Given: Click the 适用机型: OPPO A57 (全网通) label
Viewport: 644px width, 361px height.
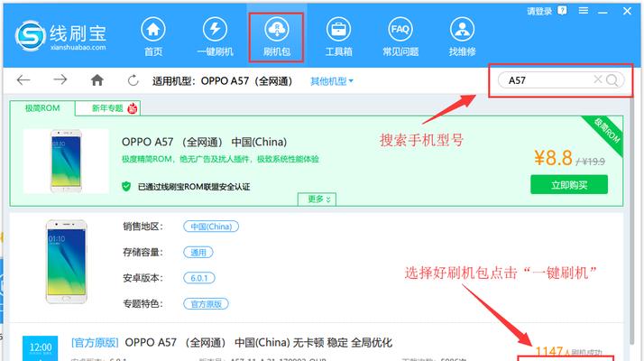Looking at the screenshot, I should (222, 80).
